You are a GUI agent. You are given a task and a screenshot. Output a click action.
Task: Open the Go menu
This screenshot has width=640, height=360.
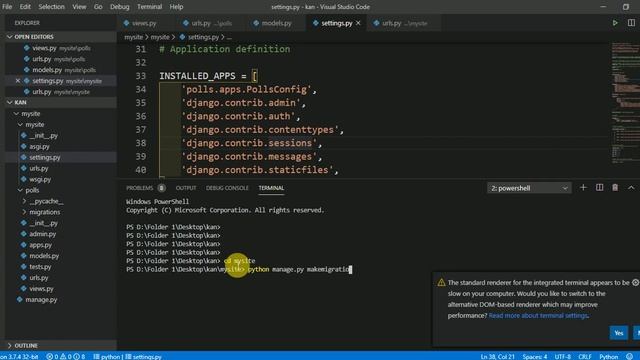pos(98,7)
